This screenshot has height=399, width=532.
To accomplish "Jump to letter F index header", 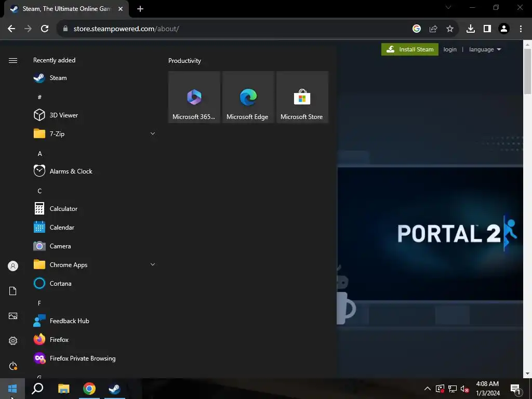I will pos(39,303).
